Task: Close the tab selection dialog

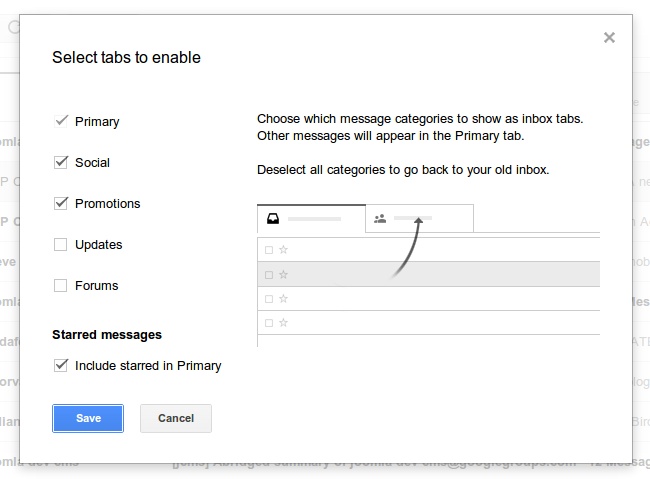Action: tap(609, 38)
